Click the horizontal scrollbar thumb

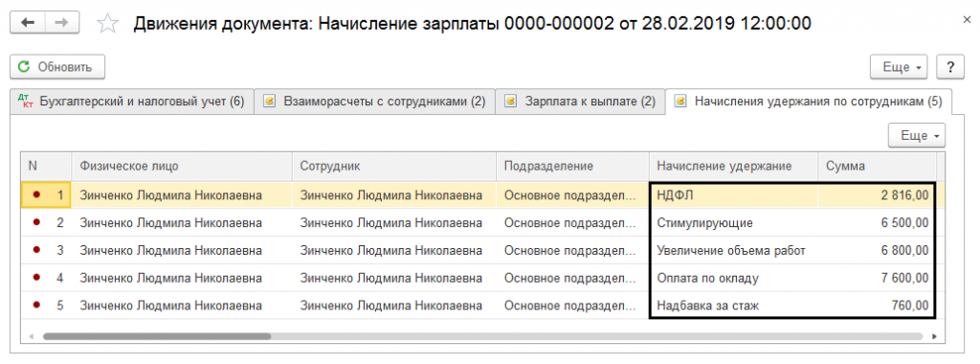point(157,336)
